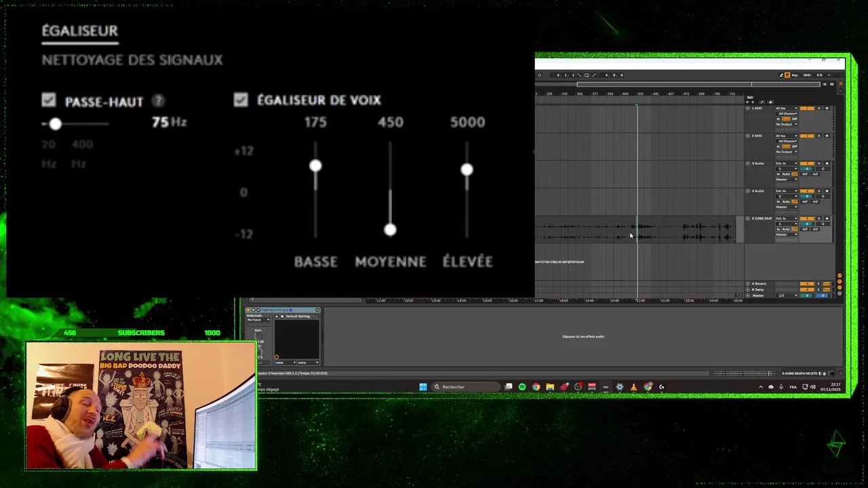This screenshot has height=488, width=868.
Task: Arm the 1 MIDI track for recording
Action: coord(827,108)
